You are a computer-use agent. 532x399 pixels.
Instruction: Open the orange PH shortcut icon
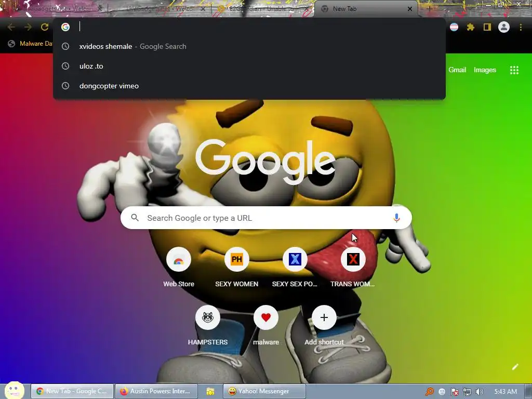[x=237, y=260]
